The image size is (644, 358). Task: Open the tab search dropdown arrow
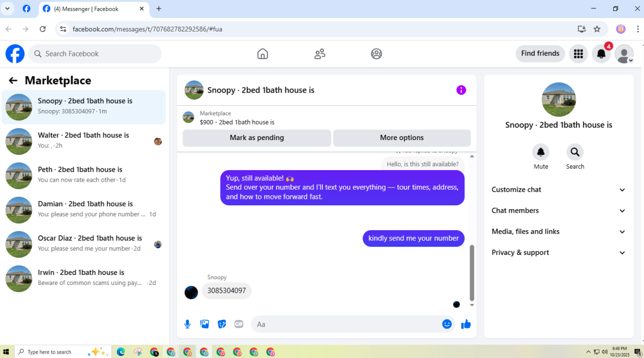[7, 9]
